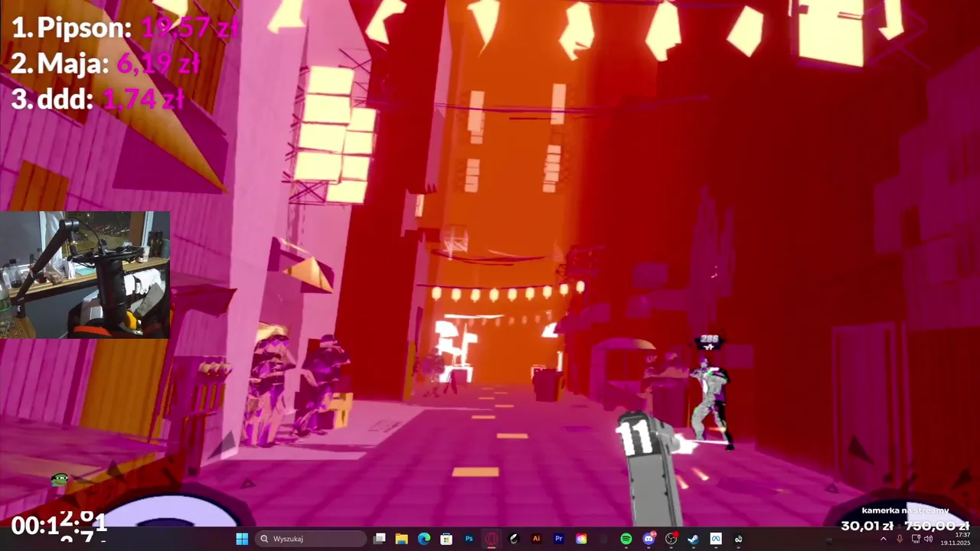Open Task View from the taskbar
The width and height of the screenshot is (980, 551).
(379, 539)
